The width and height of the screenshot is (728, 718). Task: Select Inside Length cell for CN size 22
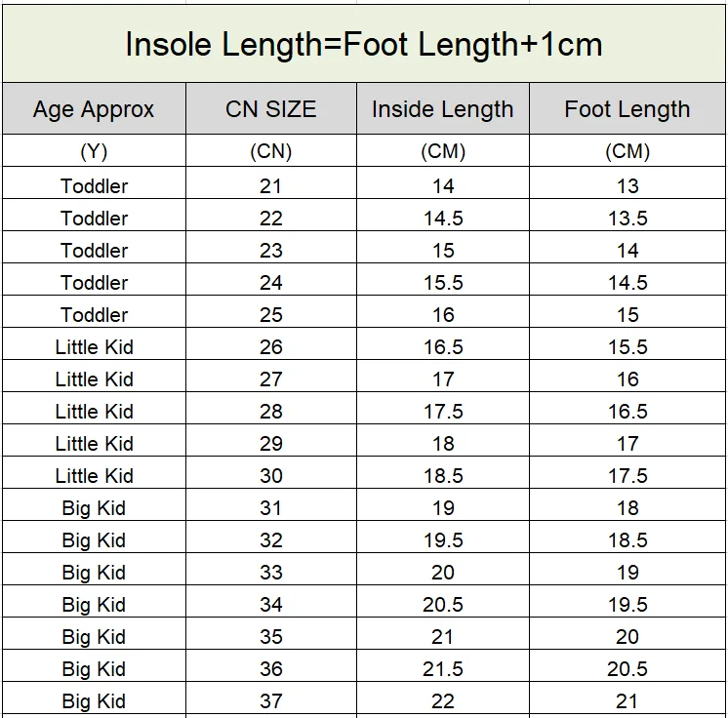coord(442,218)
